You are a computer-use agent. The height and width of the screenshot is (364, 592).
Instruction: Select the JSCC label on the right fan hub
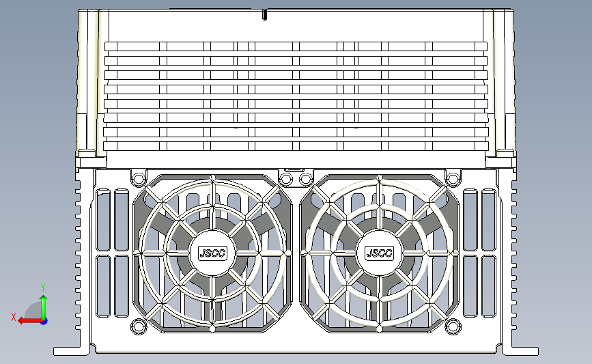click(380, 253)
